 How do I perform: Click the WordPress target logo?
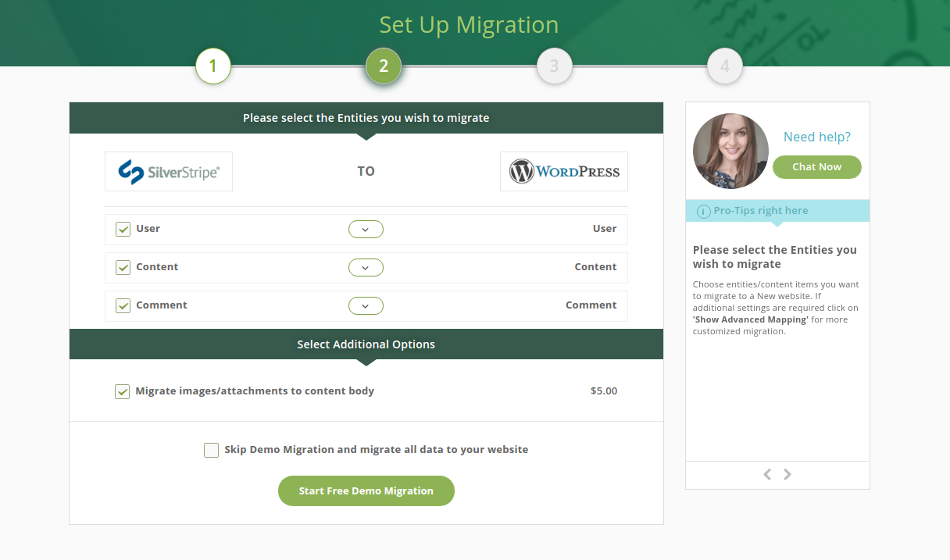click(564, 171)
